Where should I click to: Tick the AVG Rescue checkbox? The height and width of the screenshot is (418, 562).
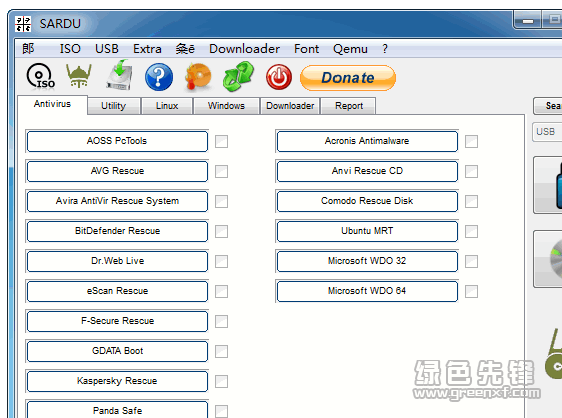pyautogui.click(x=222, y=172)
